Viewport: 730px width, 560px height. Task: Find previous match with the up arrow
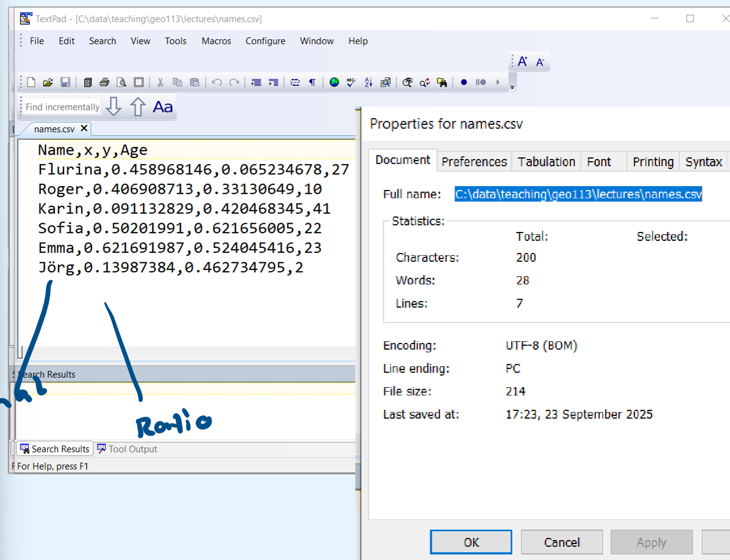click(137, 106)
